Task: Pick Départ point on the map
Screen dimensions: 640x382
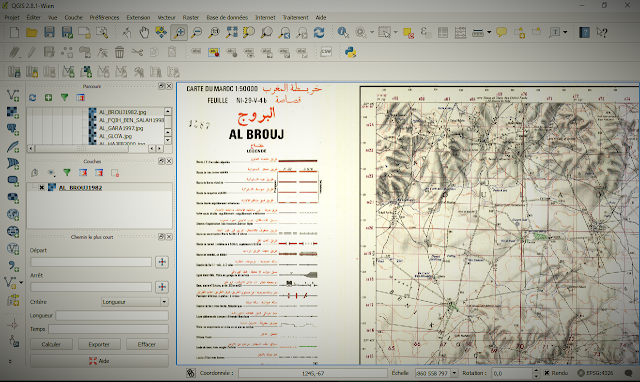Action: pyautogui.click(x=162, y=262)
